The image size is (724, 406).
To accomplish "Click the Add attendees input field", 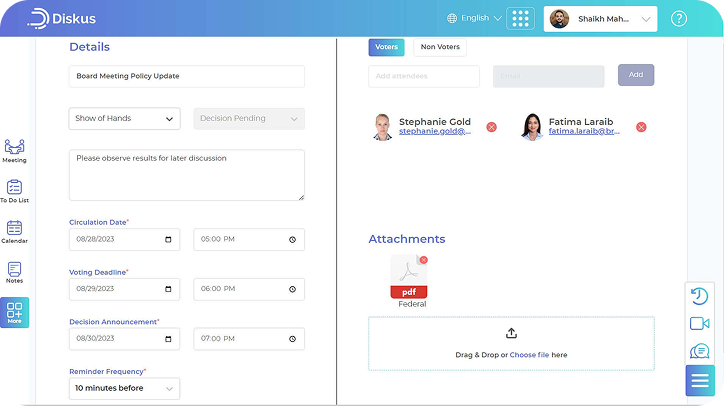I will tap(424, 76).
